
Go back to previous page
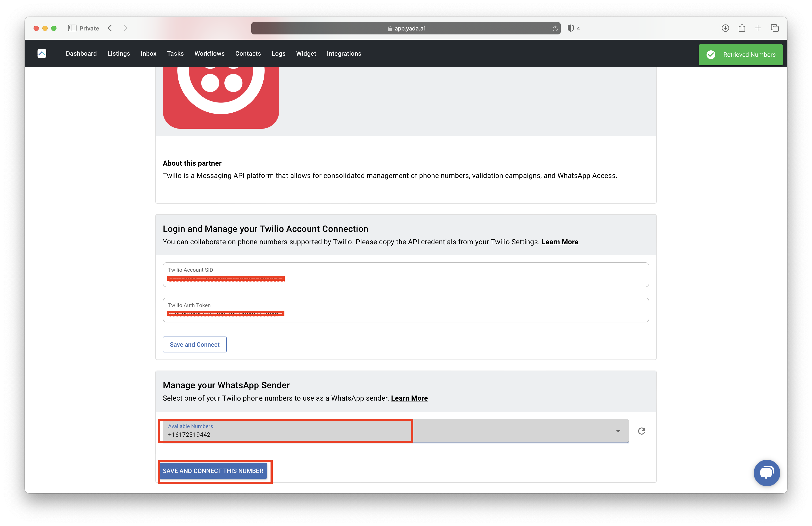click(x=110, y=28)
